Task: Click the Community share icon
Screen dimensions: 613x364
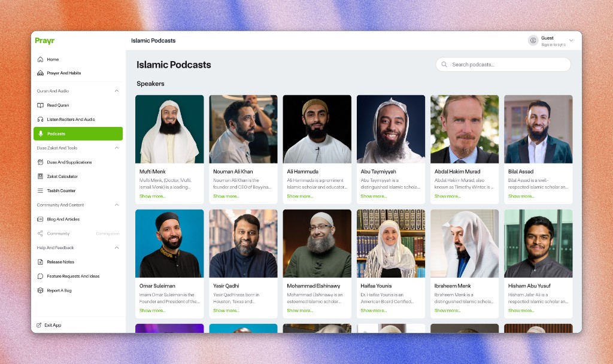Action: 40,233
